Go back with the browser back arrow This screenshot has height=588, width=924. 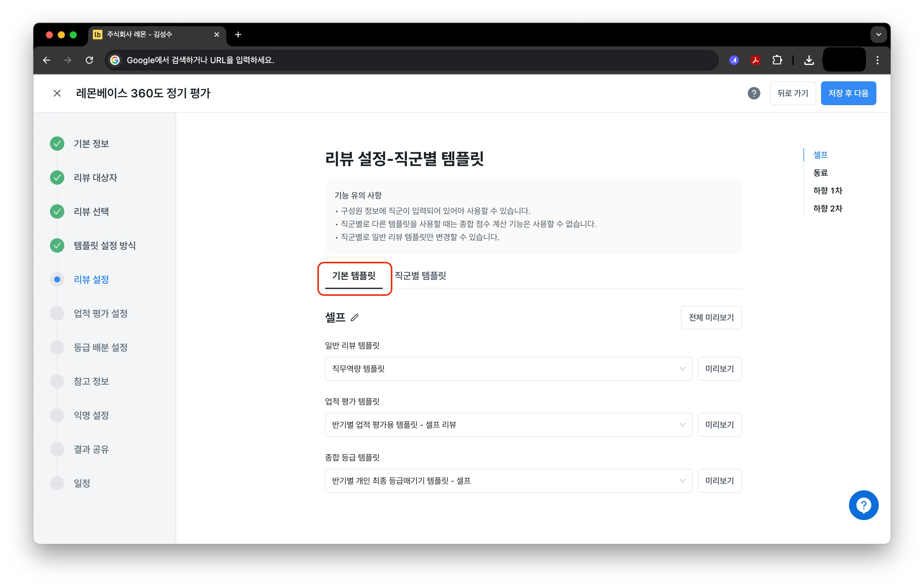(x=46, y=60)
